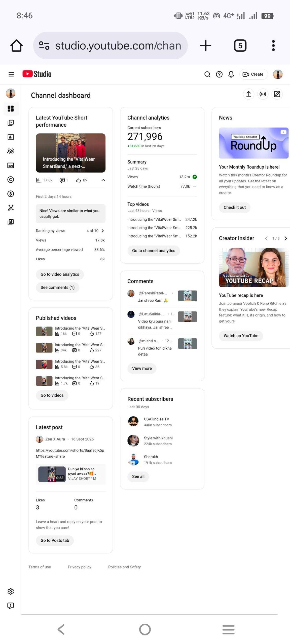This screenshot has width=290, height=644.
Task: Open the Earn dollar icon in the sidebar
Action: click(11, 194)
